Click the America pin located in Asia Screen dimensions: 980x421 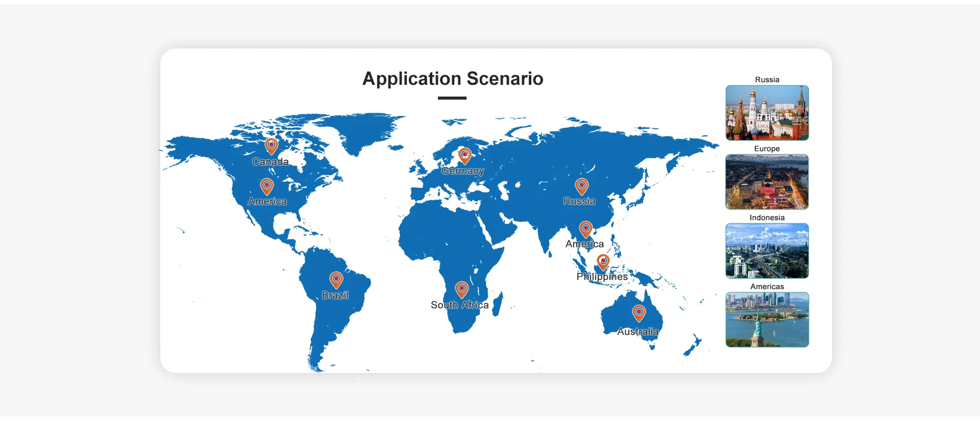click(585, 228)
